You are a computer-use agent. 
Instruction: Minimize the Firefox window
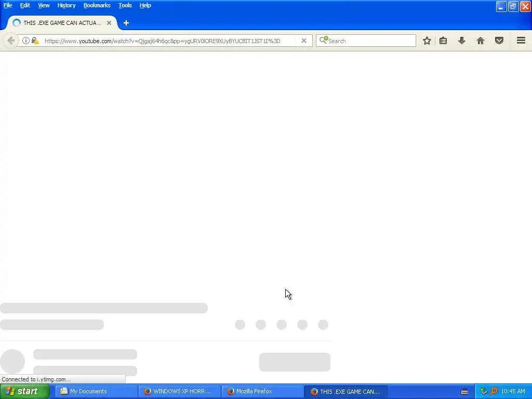(501, 6)
